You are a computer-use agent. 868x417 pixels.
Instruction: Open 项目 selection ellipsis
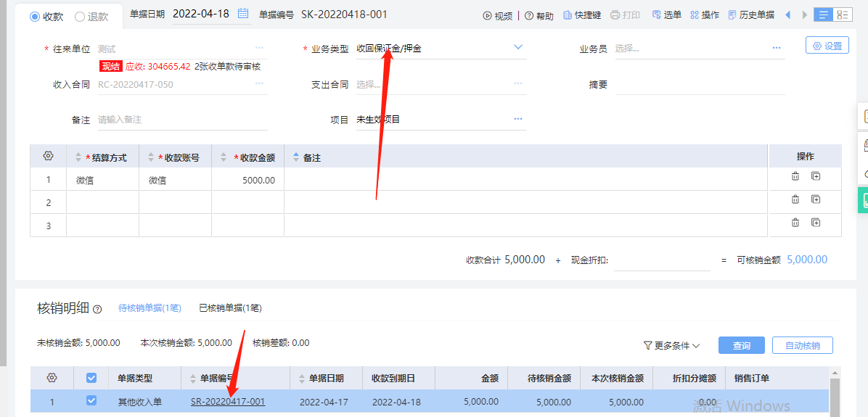[518, 119]
